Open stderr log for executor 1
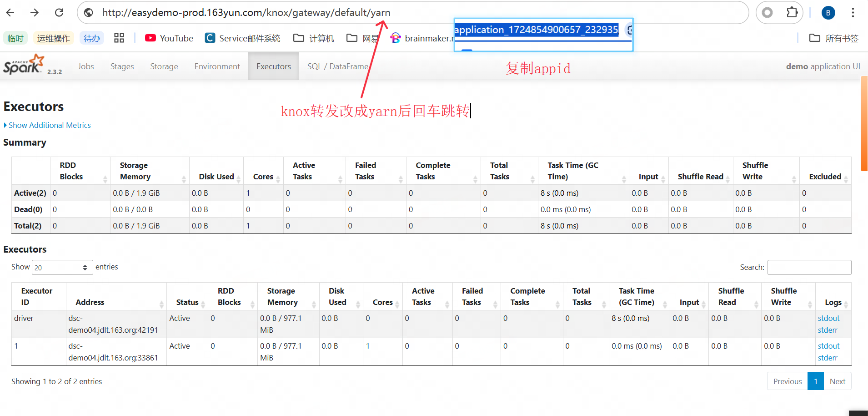This screenshot has height=416, width=868. tap(827, 357)
